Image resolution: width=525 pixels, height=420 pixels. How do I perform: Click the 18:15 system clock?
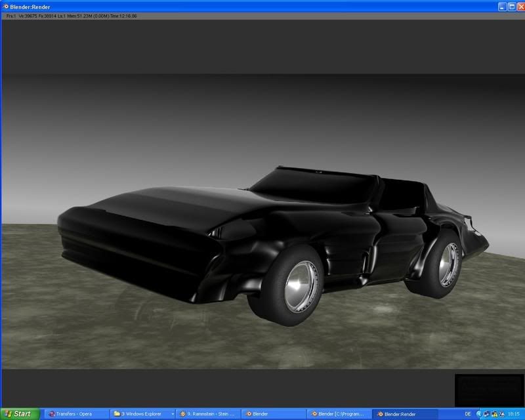514,414
